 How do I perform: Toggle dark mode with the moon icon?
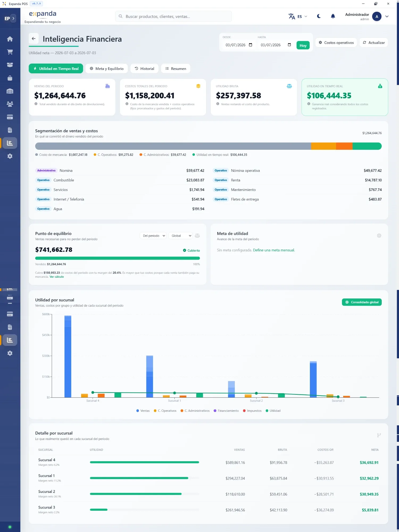pos(319,16)
